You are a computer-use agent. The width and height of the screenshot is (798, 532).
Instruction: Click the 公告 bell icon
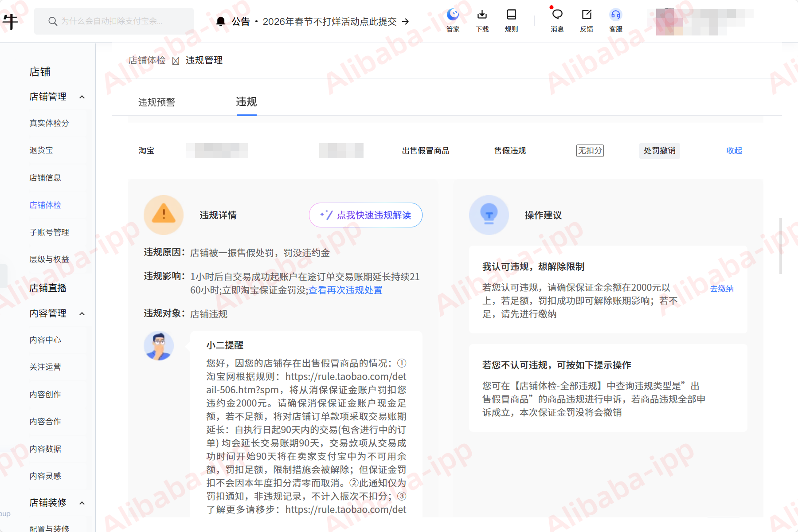point(221,21)
